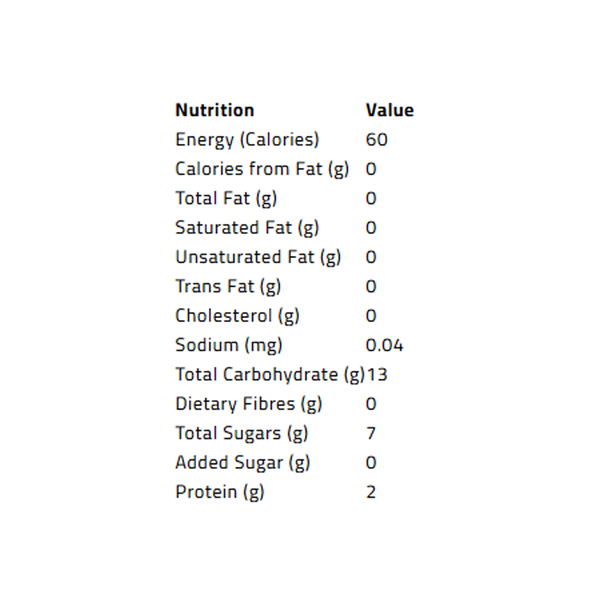The width and height of the screenshot is (600, 600).
Task: Click the sodium value 0.04
Action: (x=384, y=346)
